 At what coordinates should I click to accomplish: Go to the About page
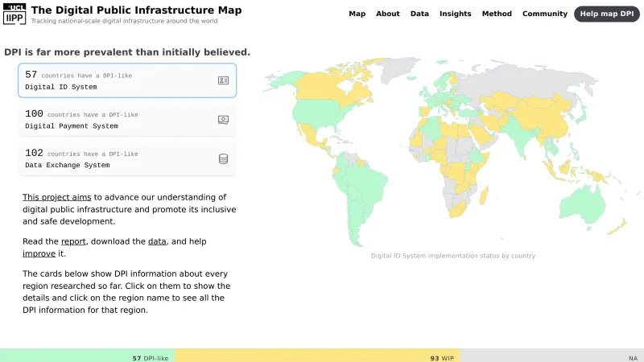[x=387, y=14]
